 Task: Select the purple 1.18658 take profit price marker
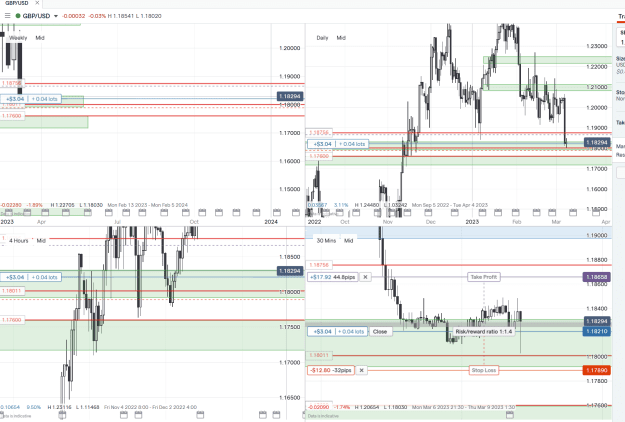pos(597,277)
